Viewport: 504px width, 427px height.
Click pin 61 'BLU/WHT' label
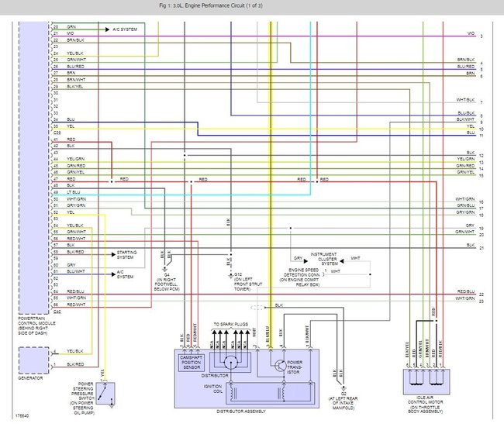pos(76,271)
